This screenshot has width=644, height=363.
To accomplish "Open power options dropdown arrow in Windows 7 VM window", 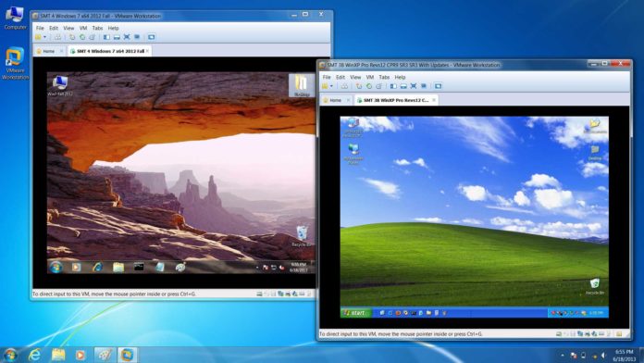I will coord(44,37).
